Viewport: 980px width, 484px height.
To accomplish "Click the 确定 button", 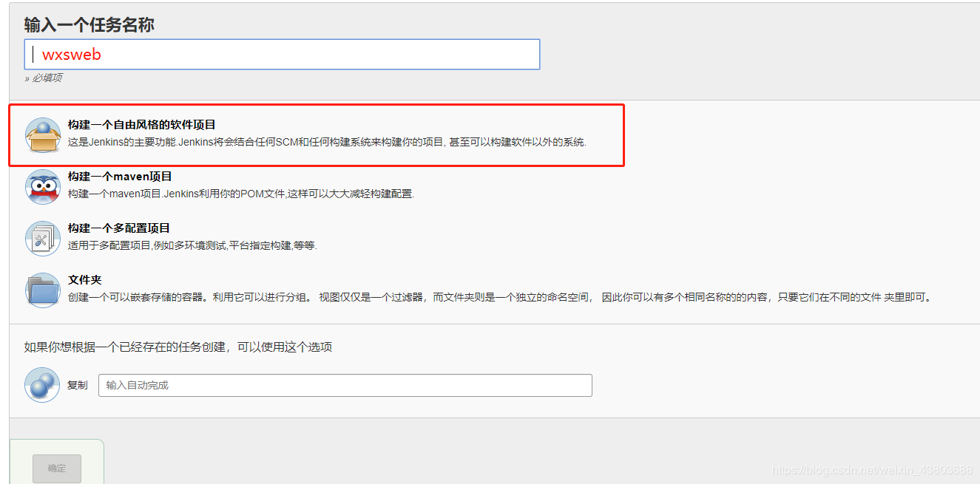I will point(57,468).
